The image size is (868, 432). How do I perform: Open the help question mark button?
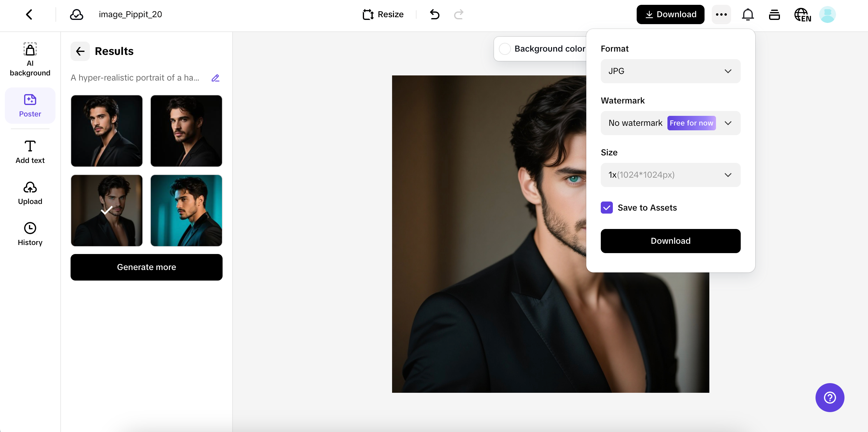[x=830, y=397]
